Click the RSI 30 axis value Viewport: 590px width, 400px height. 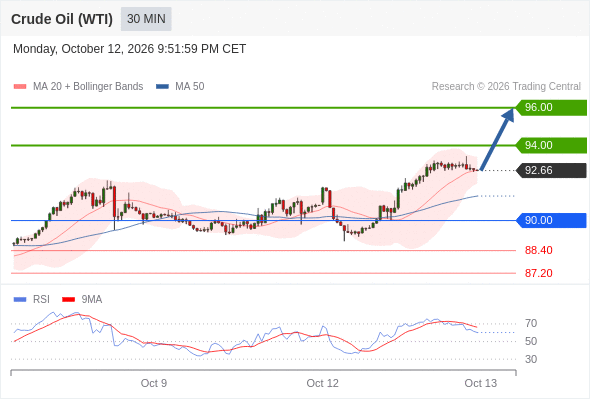(531, 359)
